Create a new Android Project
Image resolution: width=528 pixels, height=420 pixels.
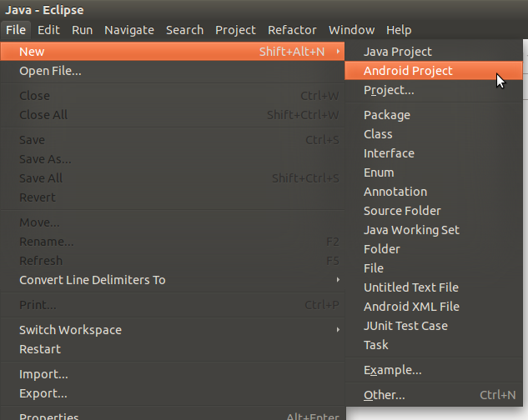pyautogui.click(x=434, y=71)
